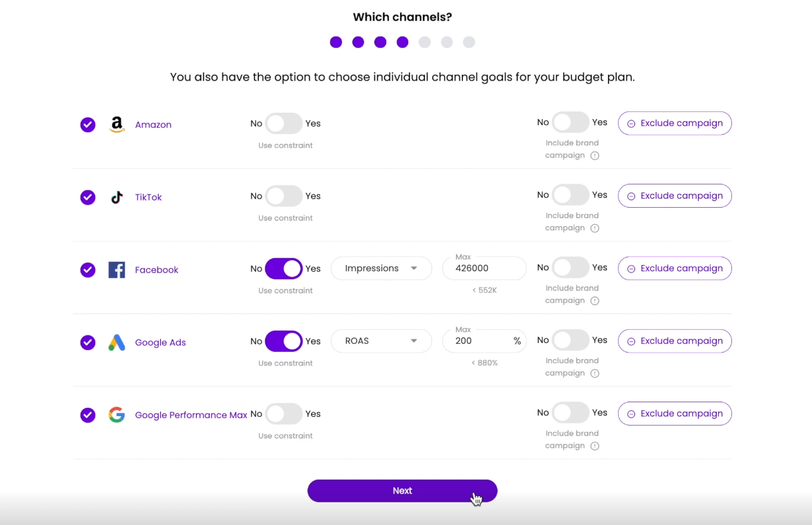Go to the first step dot
812x525 pixels.
pos(336,42)
